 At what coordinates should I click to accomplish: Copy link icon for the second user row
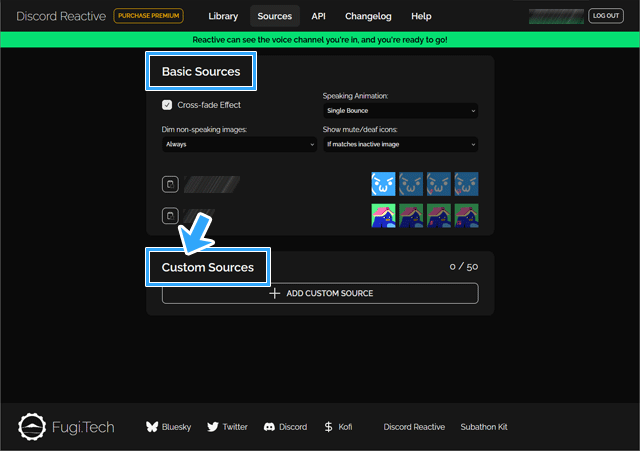point(170,216)
